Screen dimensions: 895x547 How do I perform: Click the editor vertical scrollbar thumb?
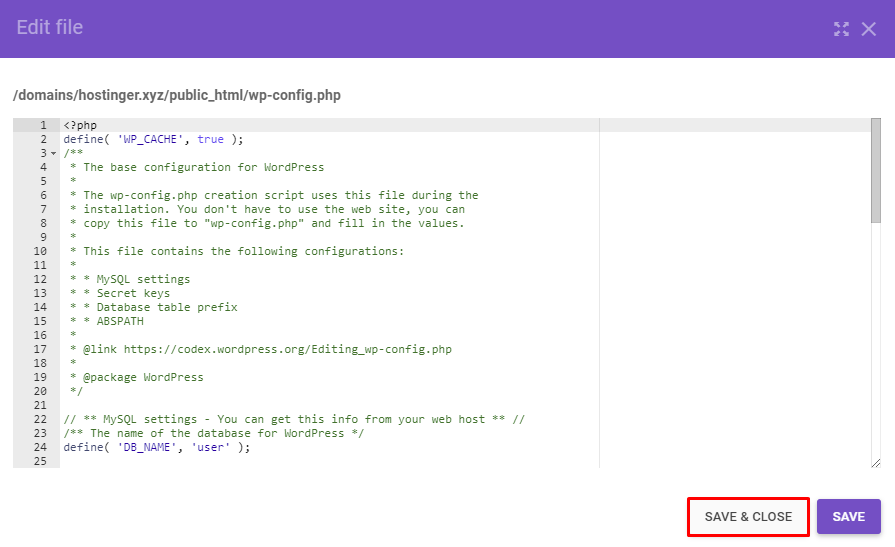tap(876, 170)
